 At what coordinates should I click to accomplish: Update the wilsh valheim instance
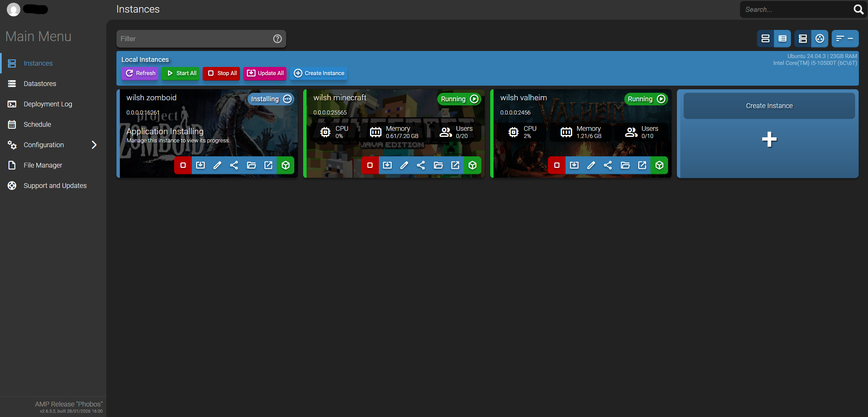pyautogui.click(x=574, y=165)
